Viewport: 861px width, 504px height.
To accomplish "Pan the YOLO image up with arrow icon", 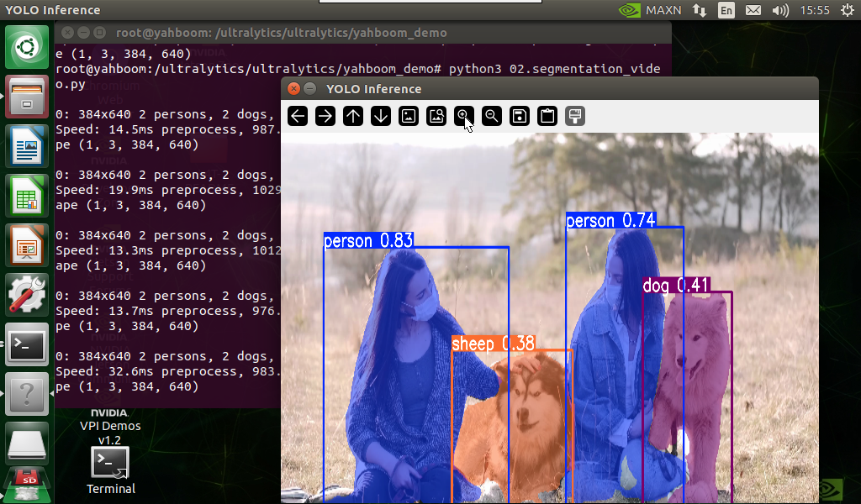I will 353,116.
